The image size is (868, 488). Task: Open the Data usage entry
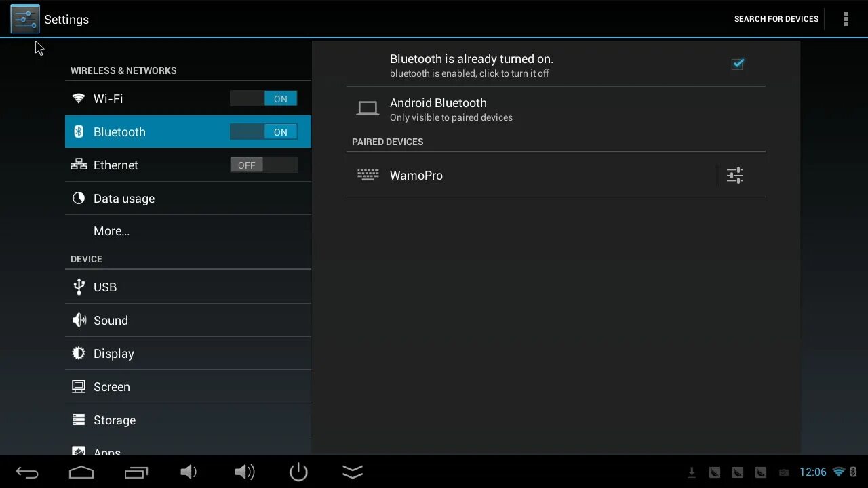tap(188, 199)
